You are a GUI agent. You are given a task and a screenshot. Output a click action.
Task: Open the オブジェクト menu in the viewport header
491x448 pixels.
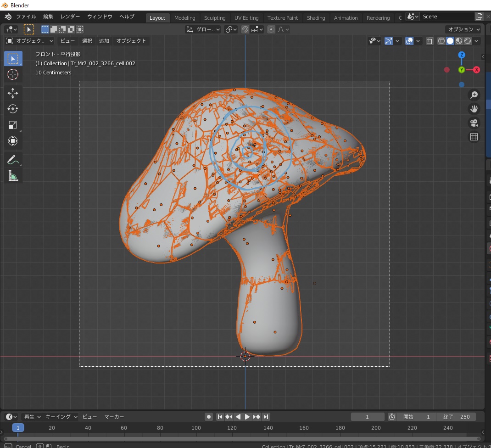pos(131,40)
